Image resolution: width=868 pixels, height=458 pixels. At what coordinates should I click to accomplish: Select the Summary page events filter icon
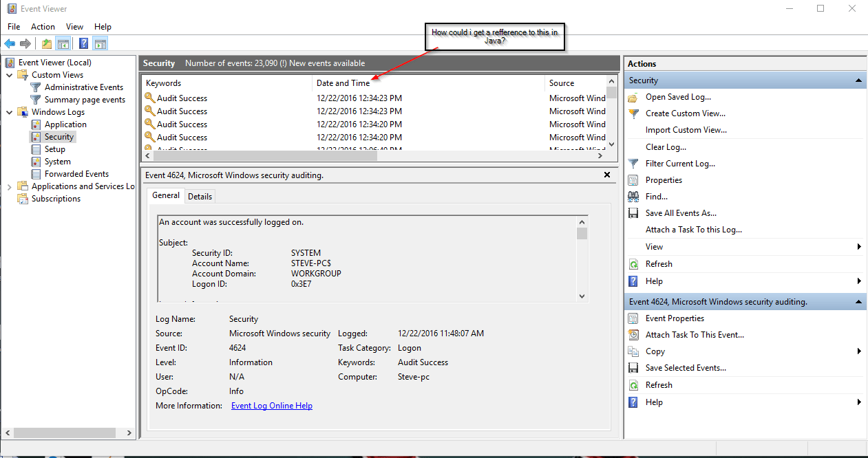[x=36, y=100]
